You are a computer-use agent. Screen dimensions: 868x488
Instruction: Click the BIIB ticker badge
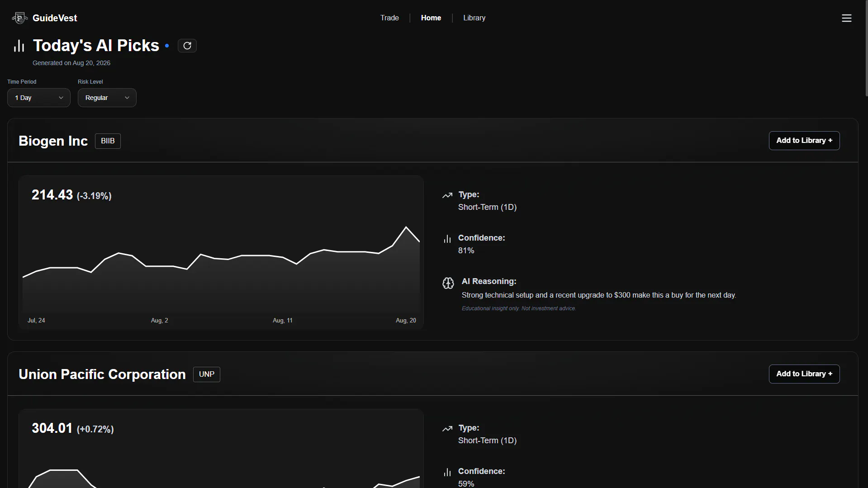click(108, 141)
